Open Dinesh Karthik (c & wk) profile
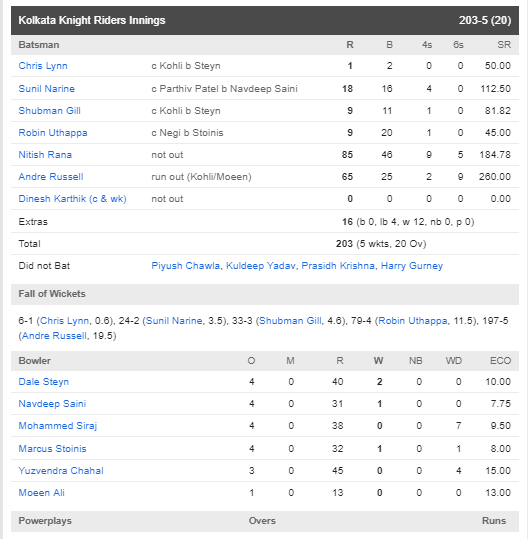 click(x=73, y=199)
